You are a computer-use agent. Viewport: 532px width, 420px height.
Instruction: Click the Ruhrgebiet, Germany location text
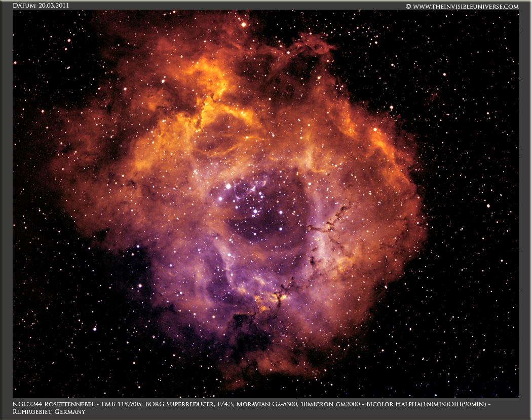click(x=49, y=412)
